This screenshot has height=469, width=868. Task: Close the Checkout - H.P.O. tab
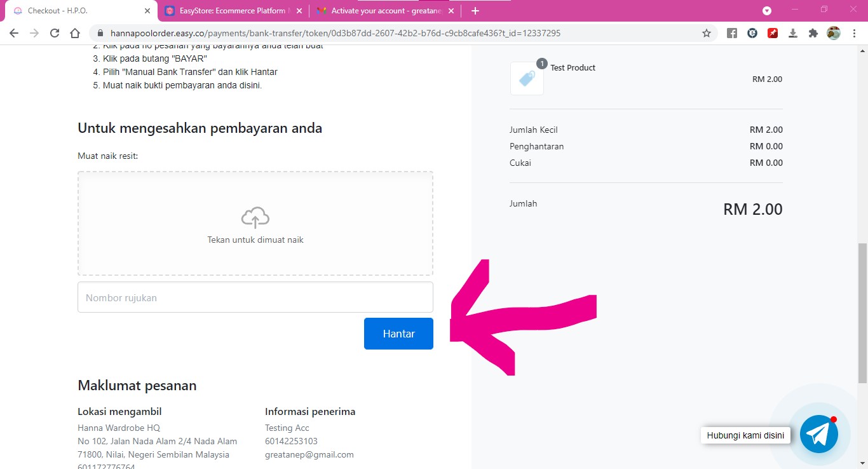pyautogui.click(x=147, y=11)
